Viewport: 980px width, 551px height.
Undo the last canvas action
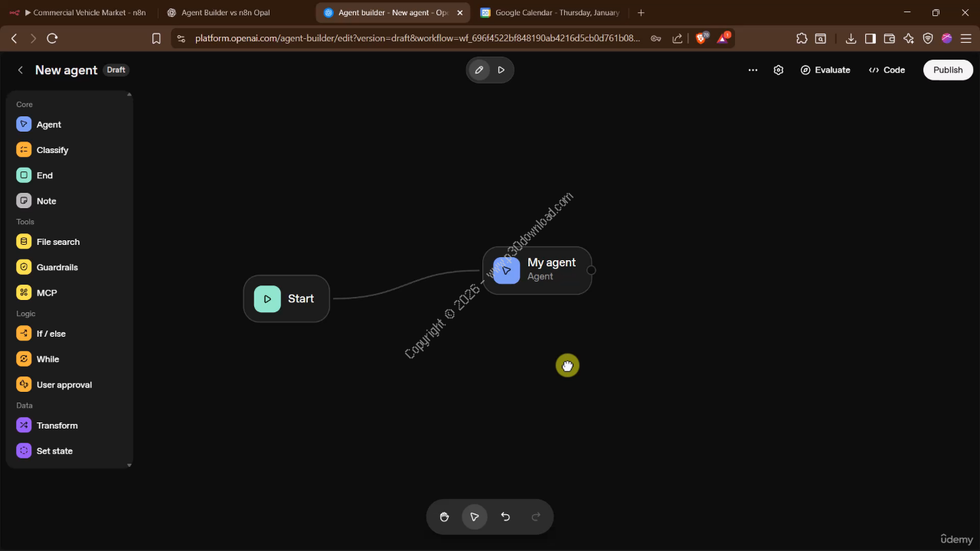pyautogui.click(x=505, y=517)
